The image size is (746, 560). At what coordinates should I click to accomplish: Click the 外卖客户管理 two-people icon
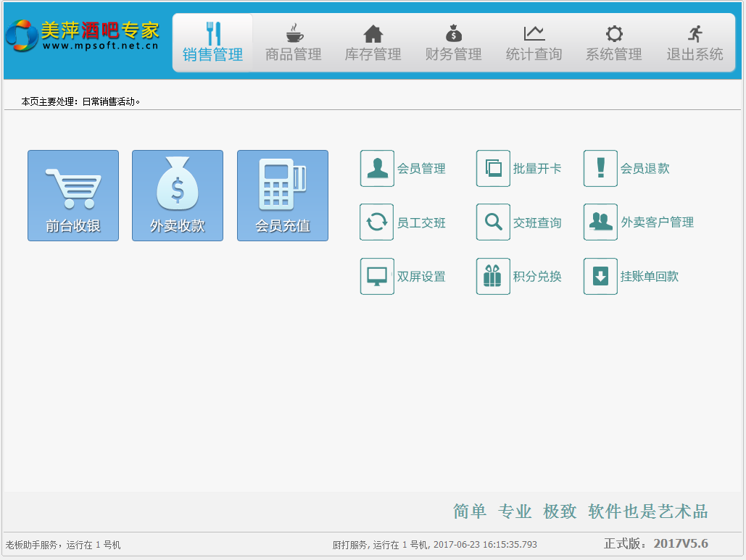600,222
